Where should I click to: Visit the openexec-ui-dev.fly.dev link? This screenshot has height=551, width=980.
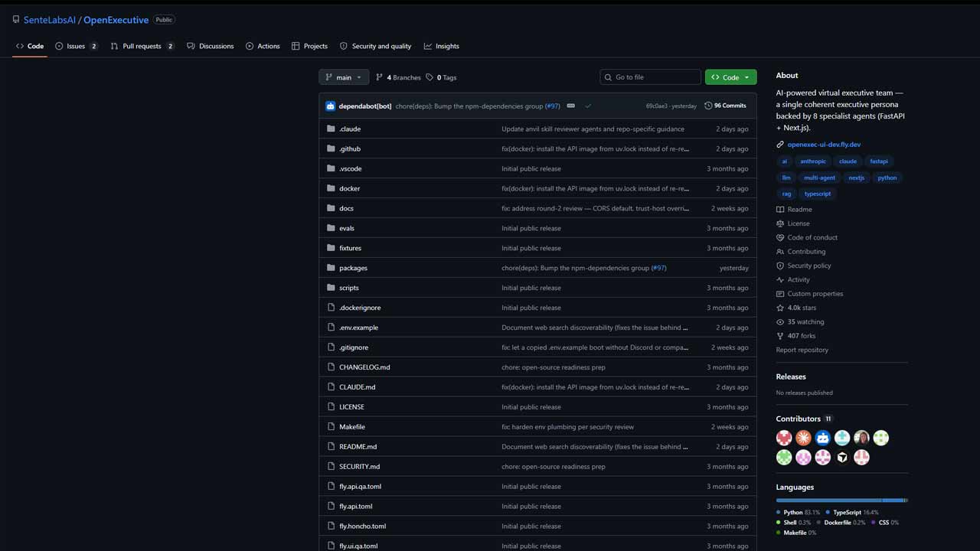(824, 145)
